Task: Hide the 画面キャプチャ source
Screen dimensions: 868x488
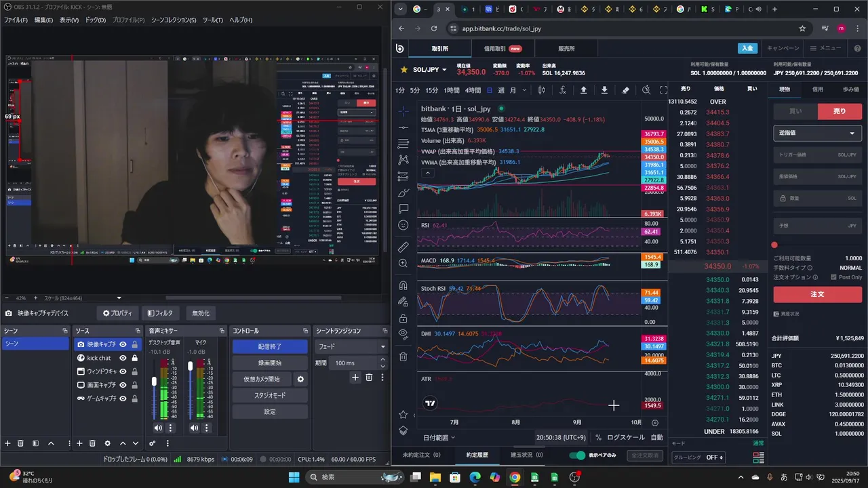Action: click(x=123, y=385)
